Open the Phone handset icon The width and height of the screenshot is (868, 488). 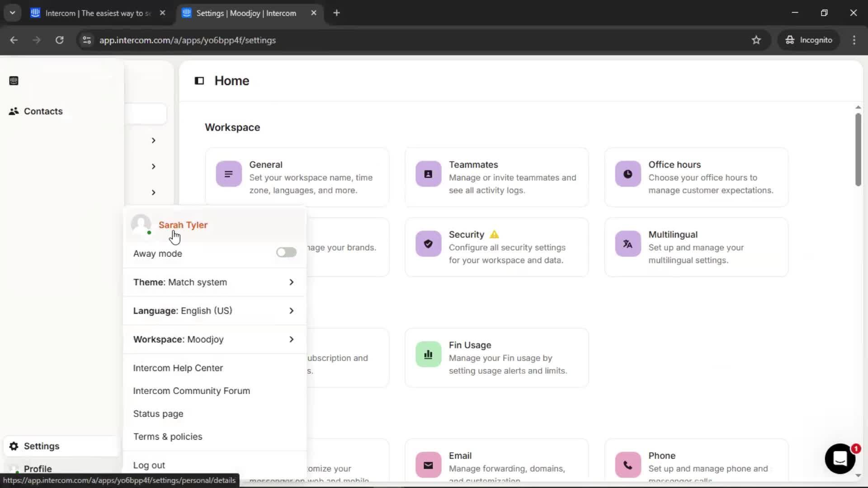click(628, 465)
